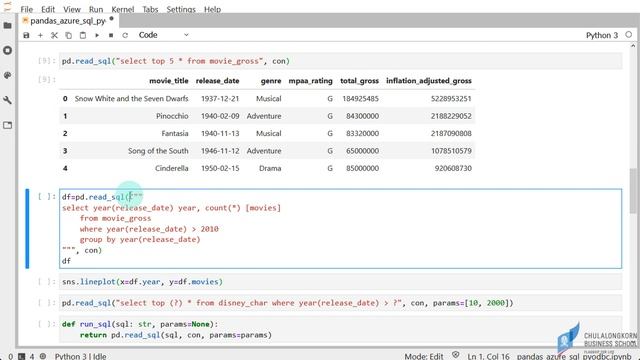Open the notebook tools wrench icon
This screenshot has height=360, width=640.
pyautogui.click(x=7, y=100)
